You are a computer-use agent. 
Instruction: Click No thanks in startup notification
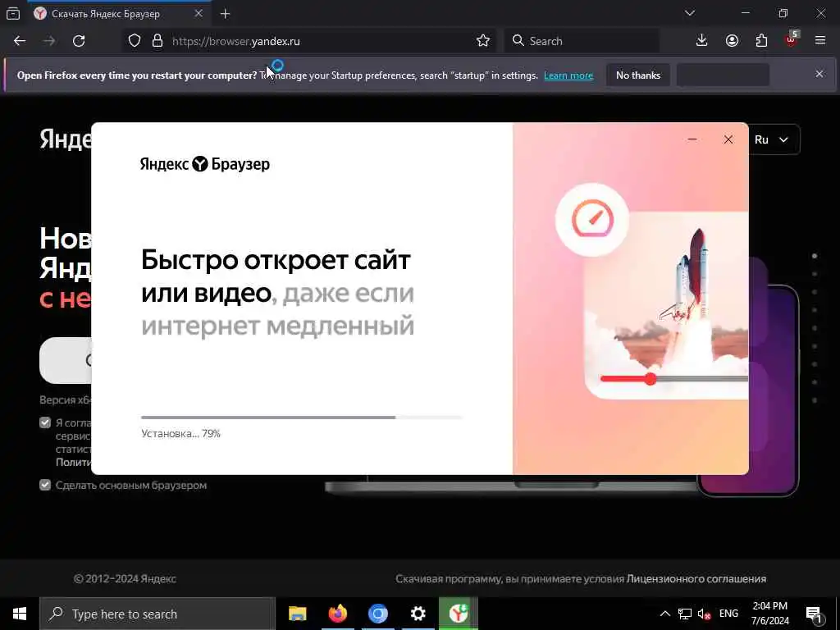(638, 75)
